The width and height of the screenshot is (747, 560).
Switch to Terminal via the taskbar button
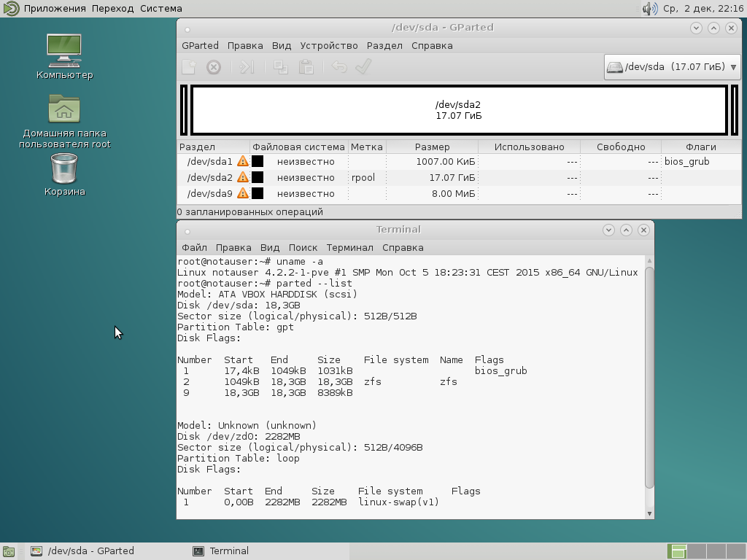coord(222,551)
